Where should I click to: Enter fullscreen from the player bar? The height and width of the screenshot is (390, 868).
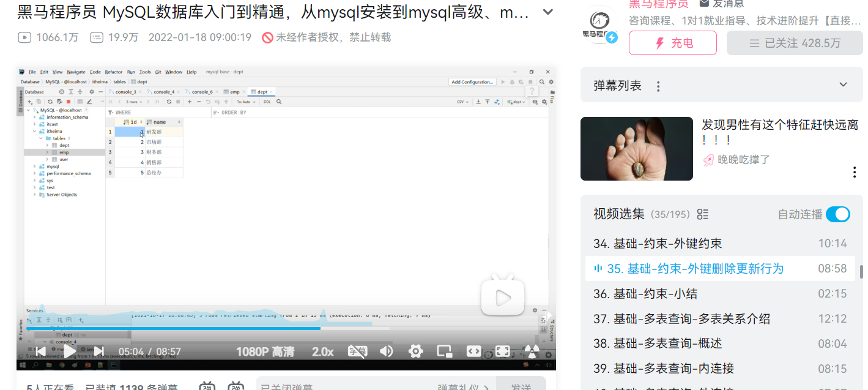coord(502,351)
